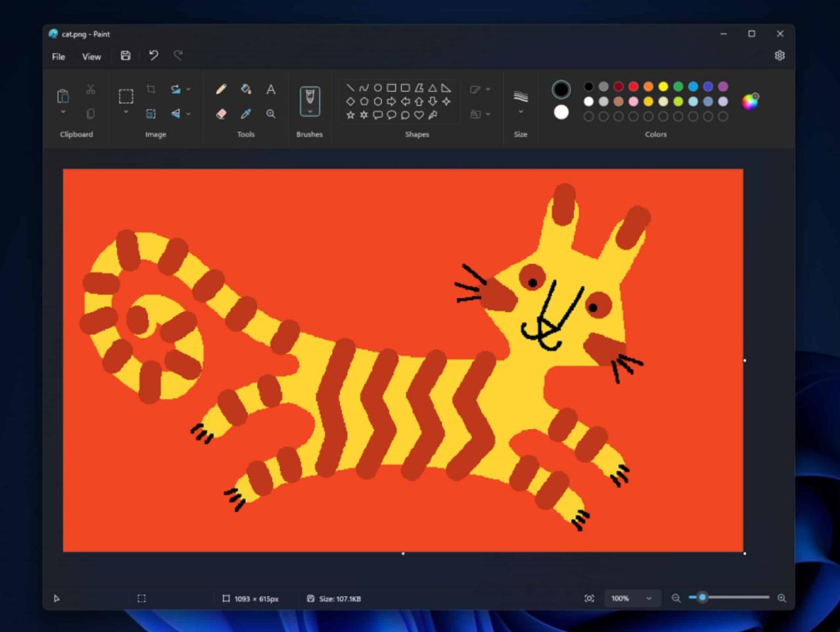Open Paint settings with the gear icon

pos(780,56)
